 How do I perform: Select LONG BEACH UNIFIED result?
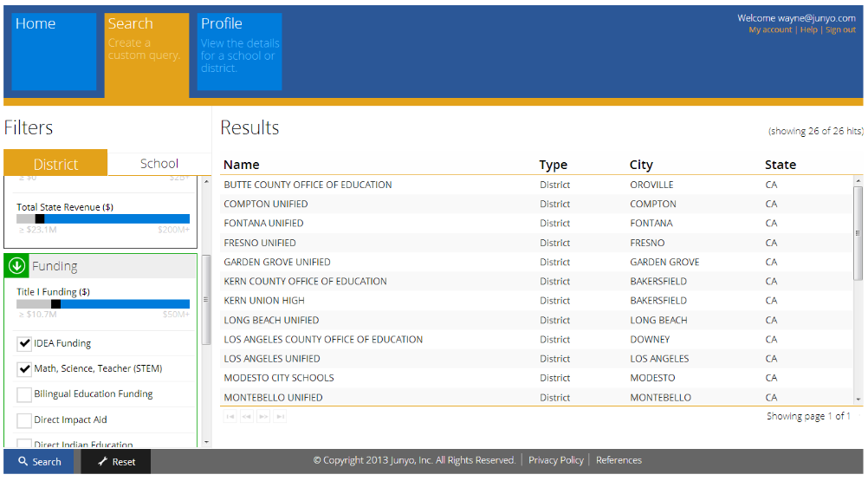(536, 321)
